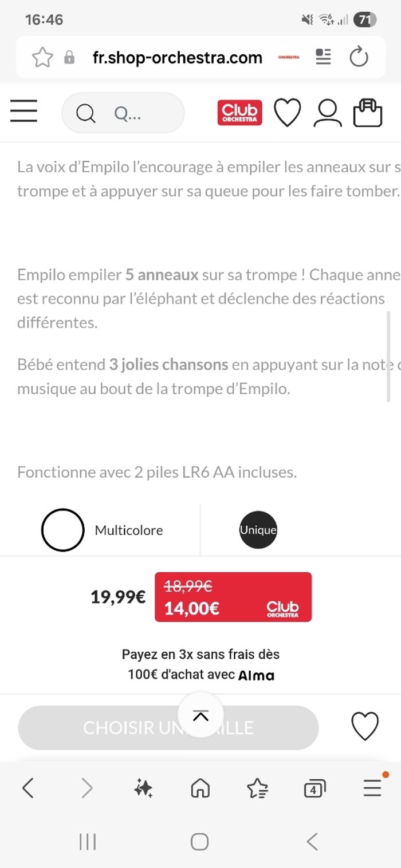Image resolution: width=401 pixels, height=868 pixels.
Task: Add product to favorites with heart
Action: (364, 727)
